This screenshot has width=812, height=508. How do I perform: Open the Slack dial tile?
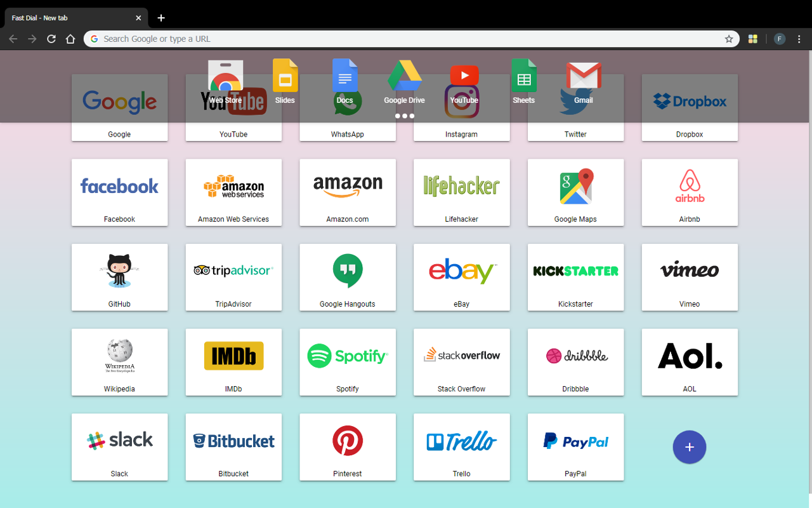pyautogui.click(x=119, y=446)
